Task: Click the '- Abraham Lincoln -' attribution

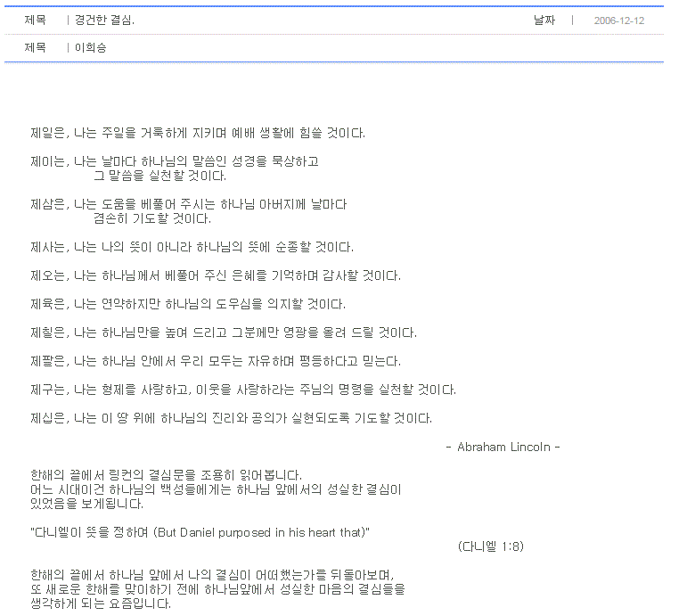Action: point(503,447)
